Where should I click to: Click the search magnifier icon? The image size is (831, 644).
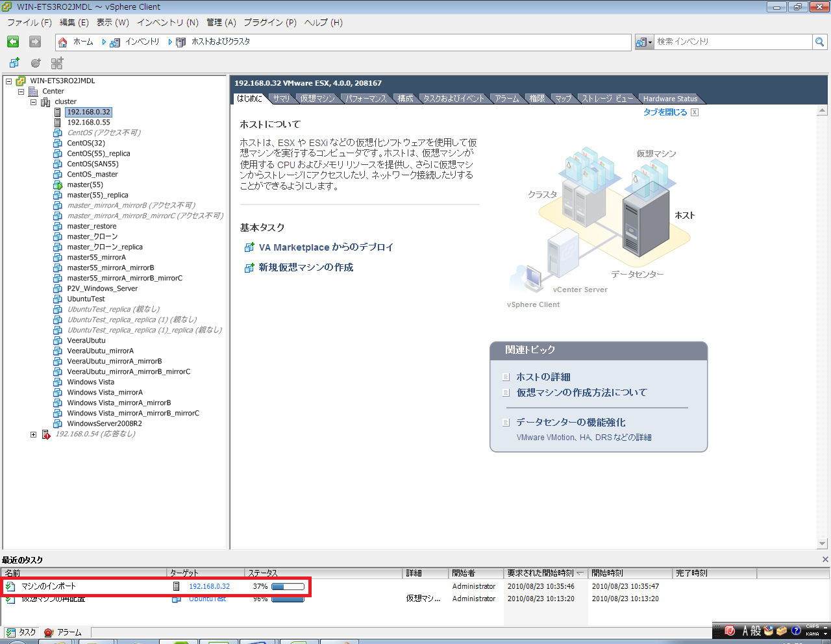(x=820, y=42)
